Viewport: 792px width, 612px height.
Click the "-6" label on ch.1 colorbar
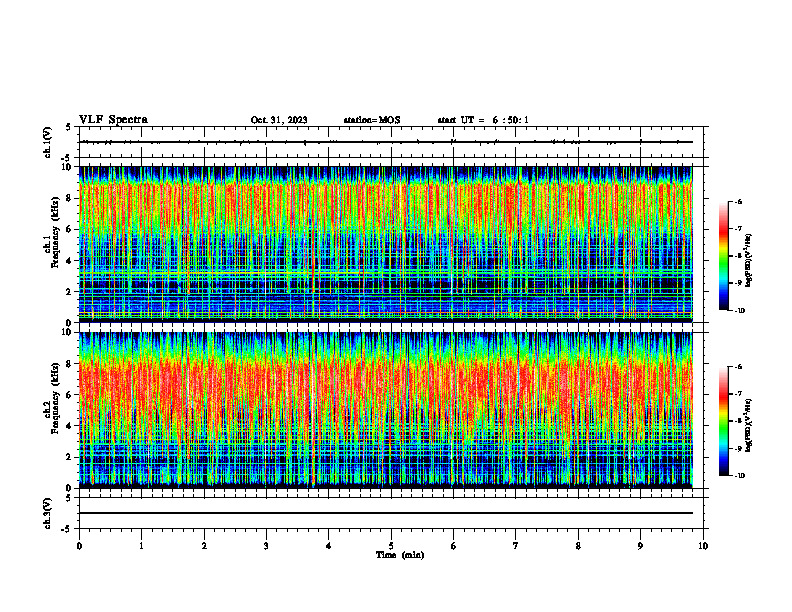tap(738, 201)
